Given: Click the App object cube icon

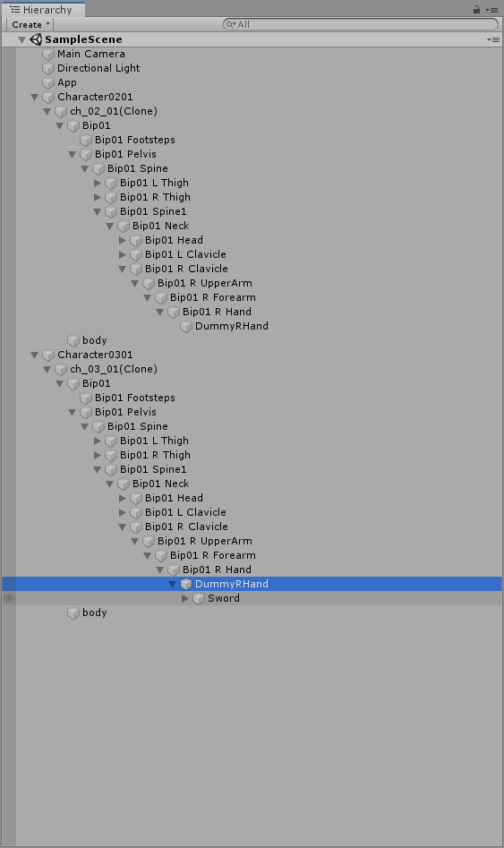Looking at the screenshot, I should click(48, 82).
